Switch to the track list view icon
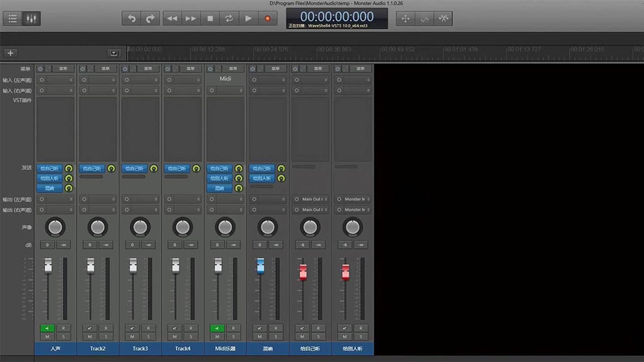644x362 pixels. coord(13,18)
